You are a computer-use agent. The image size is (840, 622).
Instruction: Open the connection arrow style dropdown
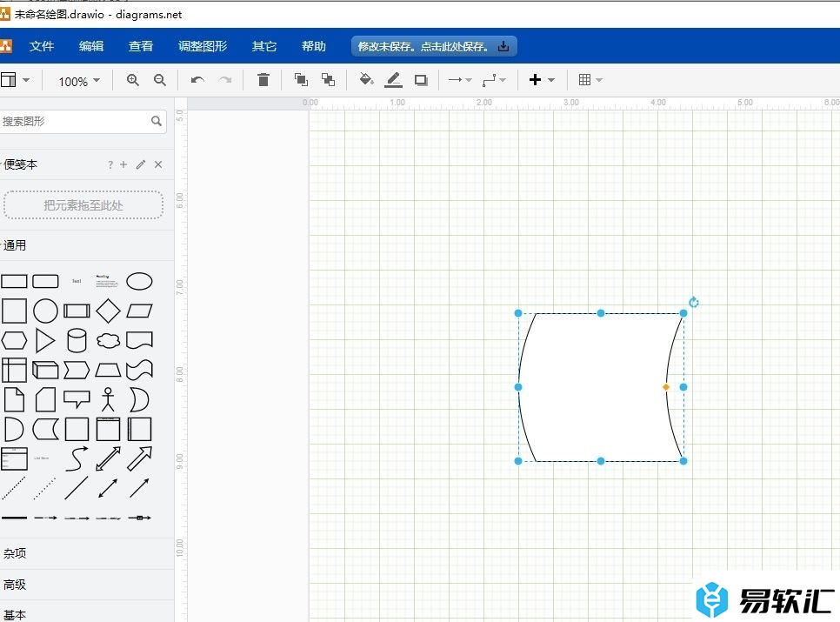[460, 80]
